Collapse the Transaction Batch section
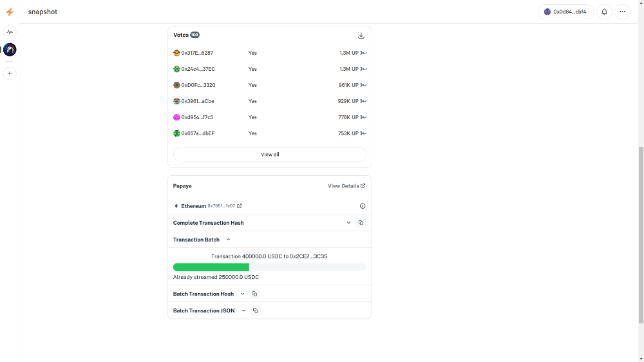Screen dimensions: 644x362 (x=228, y=240)
